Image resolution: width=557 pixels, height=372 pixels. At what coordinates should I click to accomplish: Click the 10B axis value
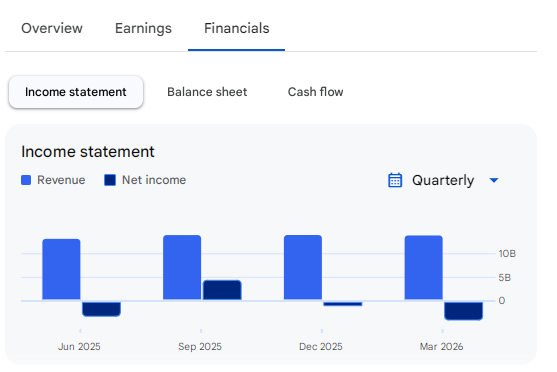507,254
